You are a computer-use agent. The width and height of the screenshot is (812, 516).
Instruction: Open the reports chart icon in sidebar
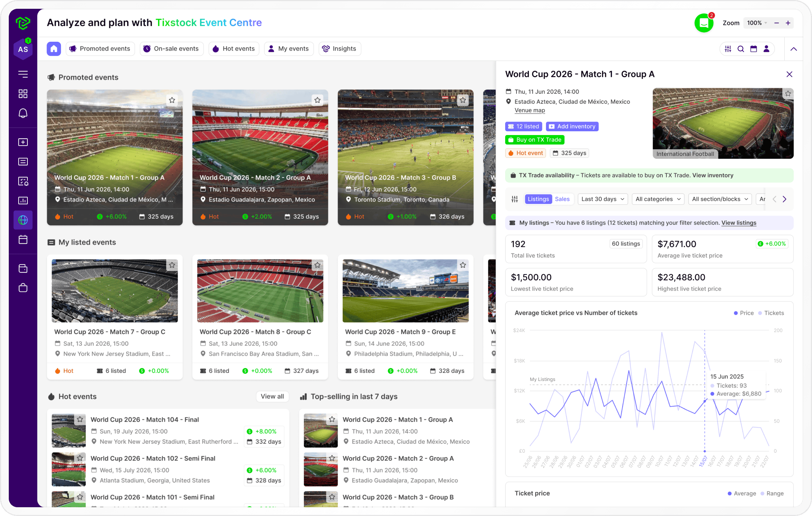point(23,201)
